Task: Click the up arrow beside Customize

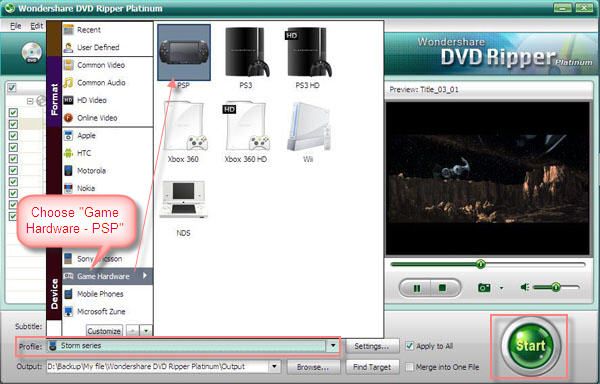Action: coord(132,331)
